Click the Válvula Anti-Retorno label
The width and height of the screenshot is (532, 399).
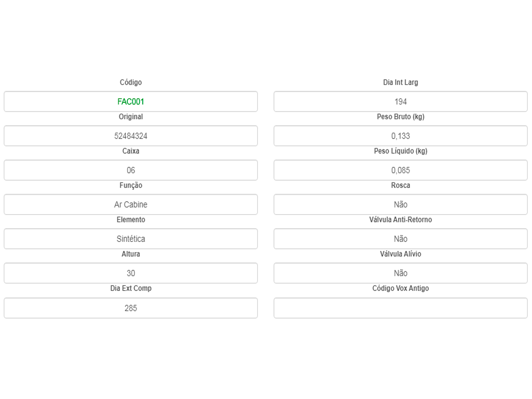click(400, 219)
